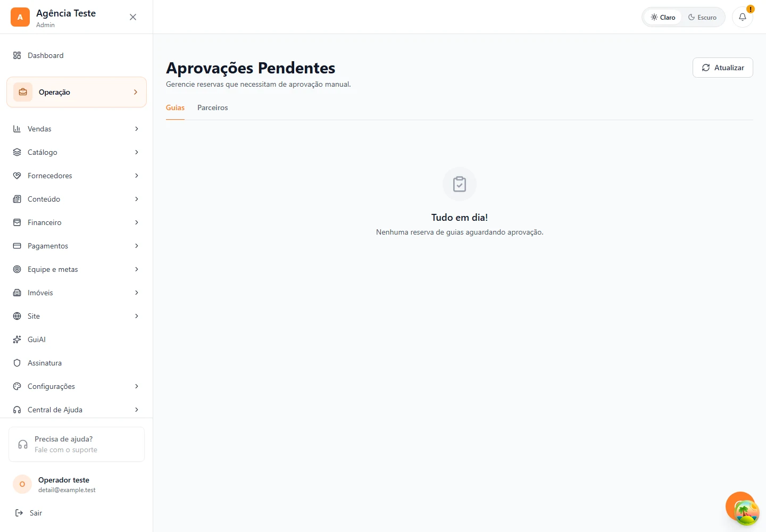Click the Vendas bar chart icon
This screenshot has width=766, height=532.
coord(17,129)
